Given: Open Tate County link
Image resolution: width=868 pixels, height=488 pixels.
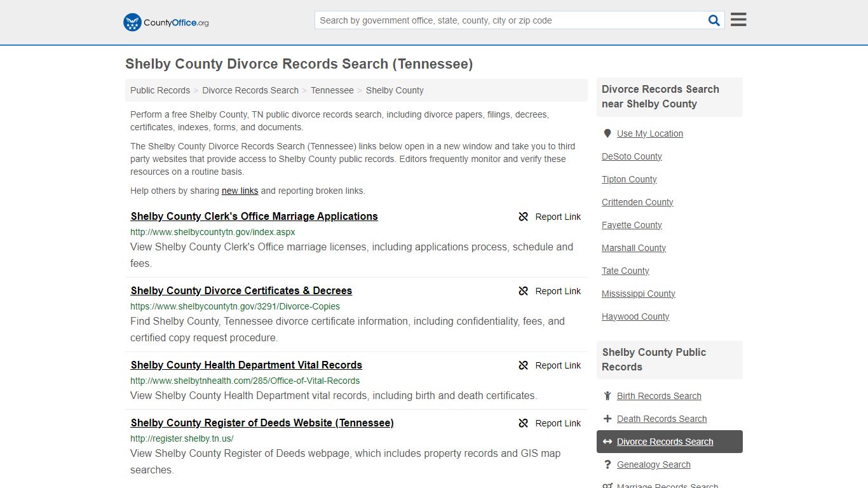Looking at the screenshot, I should pos(625,271).
